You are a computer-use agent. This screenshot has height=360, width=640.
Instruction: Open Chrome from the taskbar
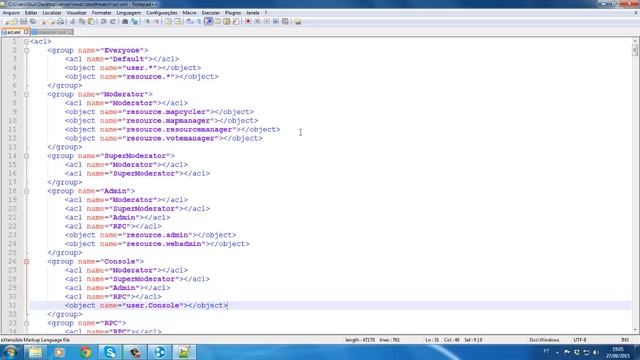click(x=85, y=352)
